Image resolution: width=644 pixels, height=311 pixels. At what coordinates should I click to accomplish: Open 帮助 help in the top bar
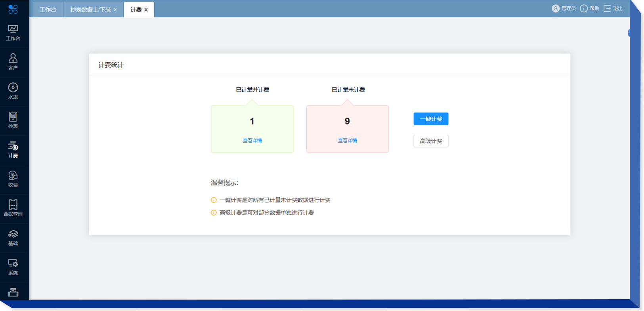click(590, 8)
